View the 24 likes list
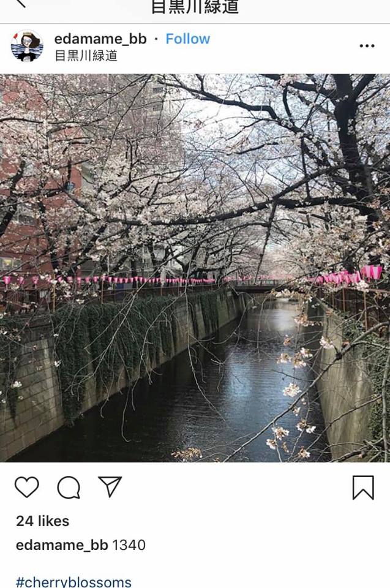390x588 pixels. point(42,521)
